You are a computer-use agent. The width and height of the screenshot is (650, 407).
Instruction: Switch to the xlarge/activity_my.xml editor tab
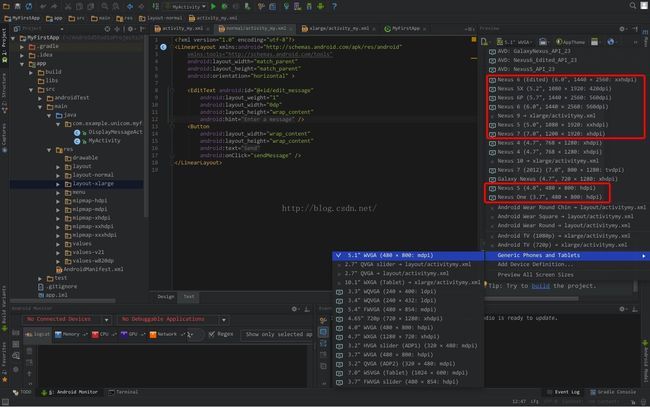[338, 28]
